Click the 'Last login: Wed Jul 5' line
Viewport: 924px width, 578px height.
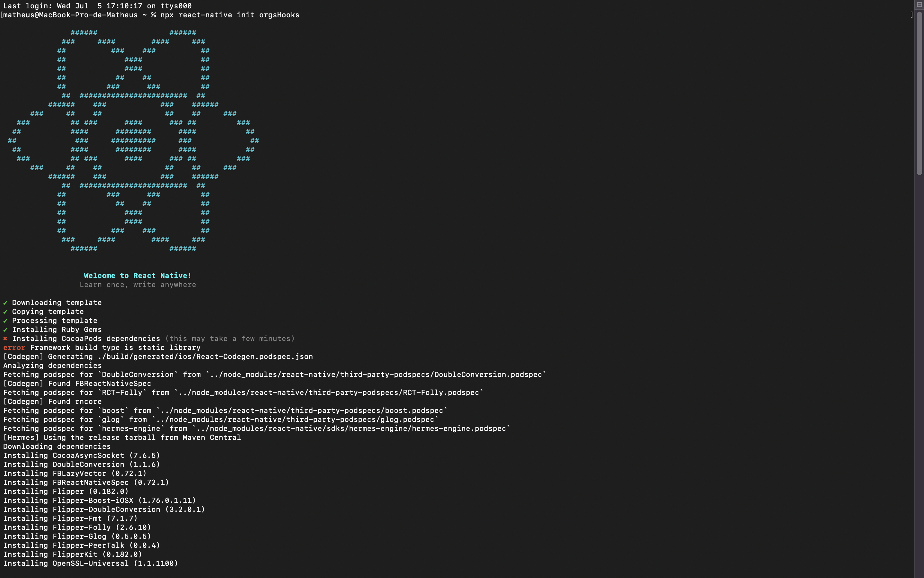97,6
